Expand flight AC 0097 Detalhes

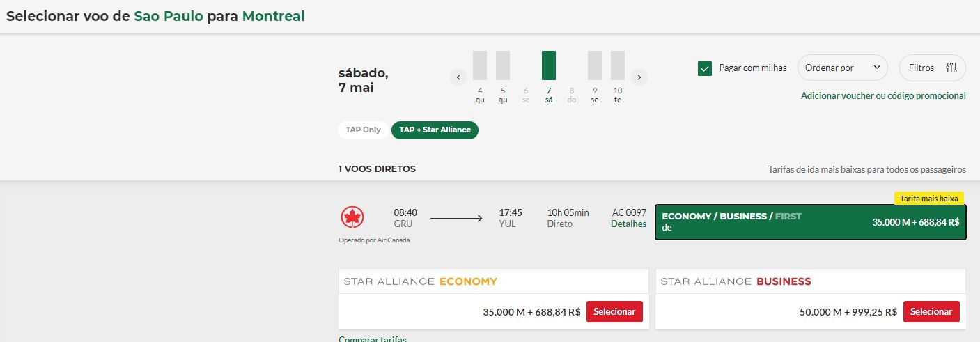click(628, 224)
